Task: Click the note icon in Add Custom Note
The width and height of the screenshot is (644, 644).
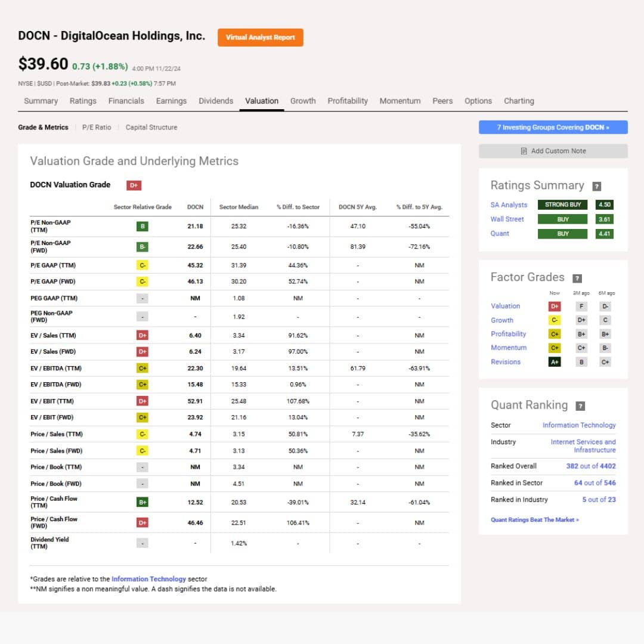Action: (x=524, y=151)
